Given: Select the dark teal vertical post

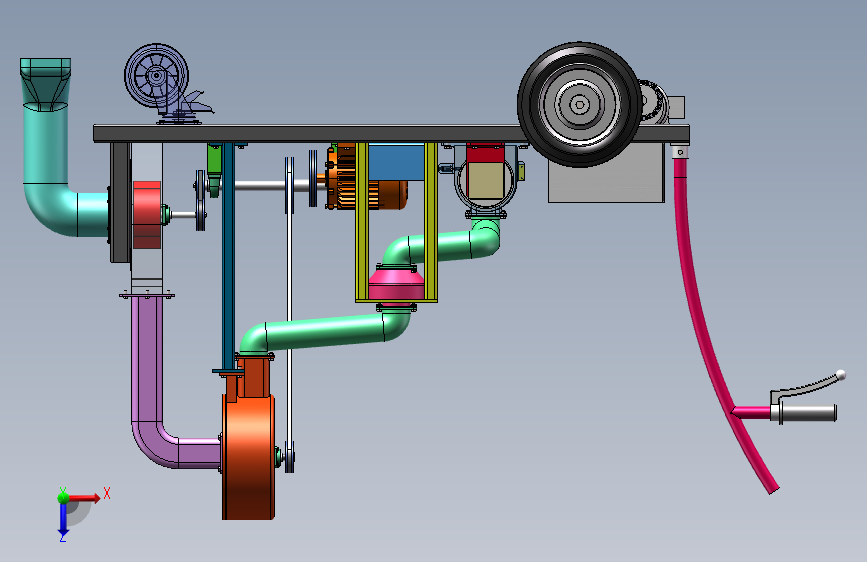Looking at the screenshot, I should point(228,257).
